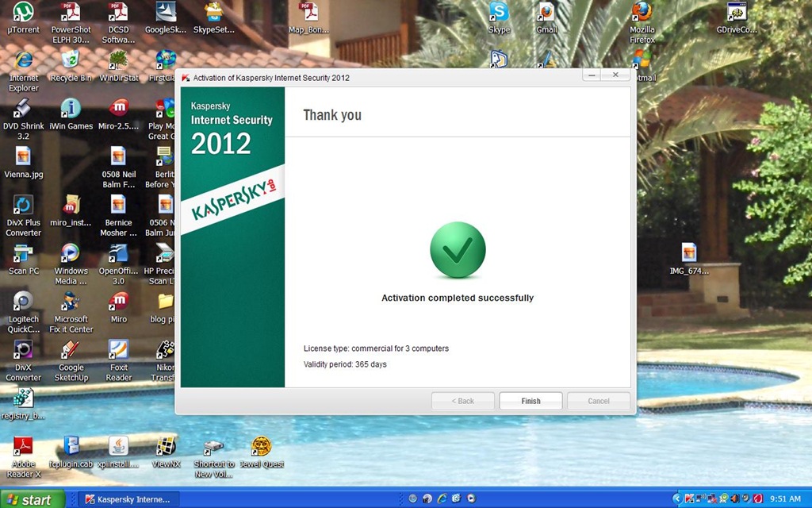Expand hidden system tray icons arrow

677,498
